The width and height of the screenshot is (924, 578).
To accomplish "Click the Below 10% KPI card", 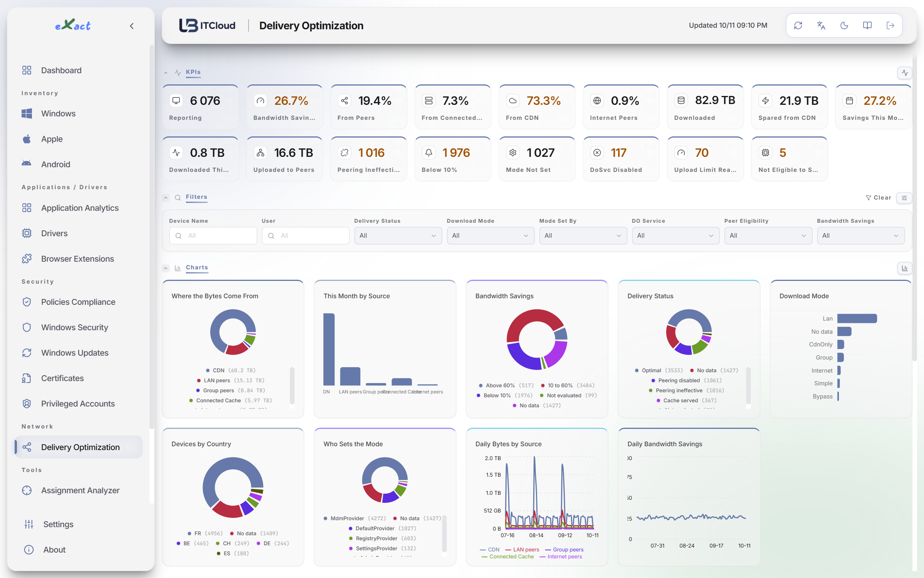I will click(453, 159).
